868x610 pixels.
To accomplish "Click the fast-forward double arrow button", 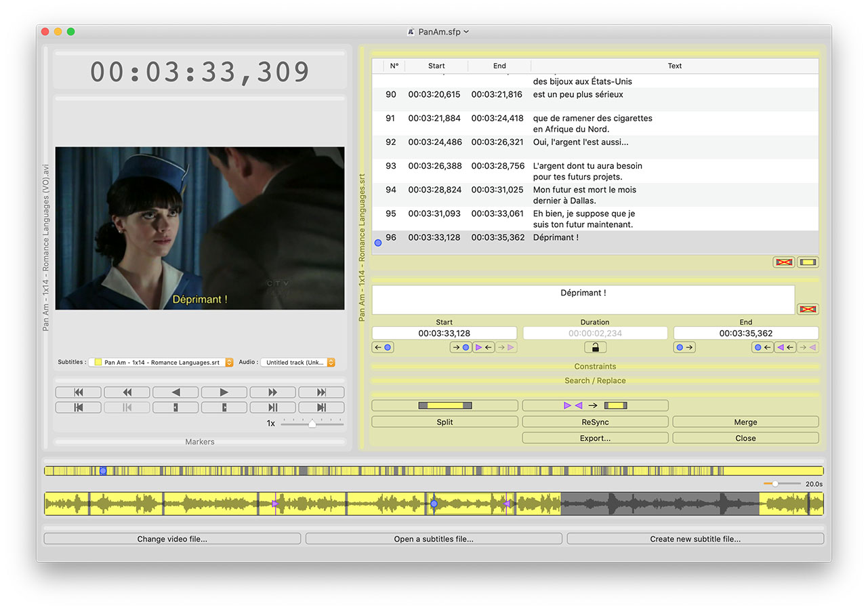I will (272, 392).
